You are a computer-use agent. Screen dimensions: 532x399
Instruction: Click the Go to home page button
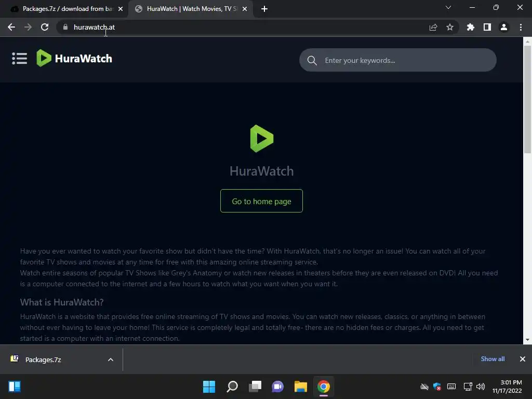[x=261, y=201]
